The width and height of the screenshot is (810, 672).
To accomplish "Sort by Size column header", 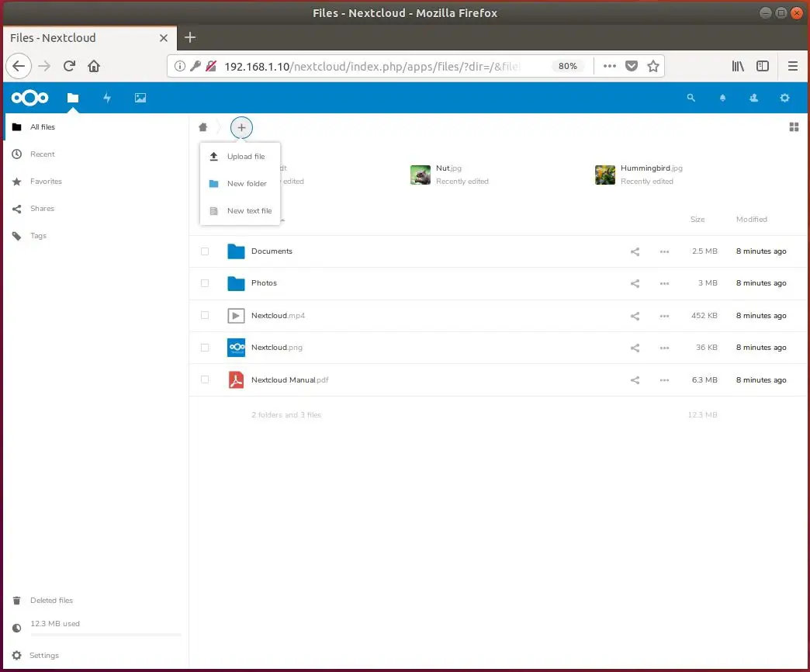I will [x=697, y=220].
